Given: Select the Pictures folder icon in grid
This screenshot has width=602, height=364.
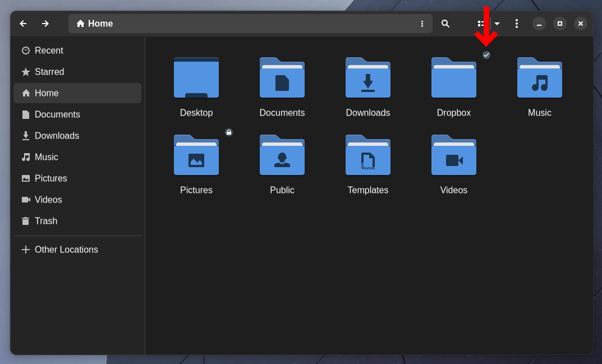Looking at the screenshot, I should 196,155.
